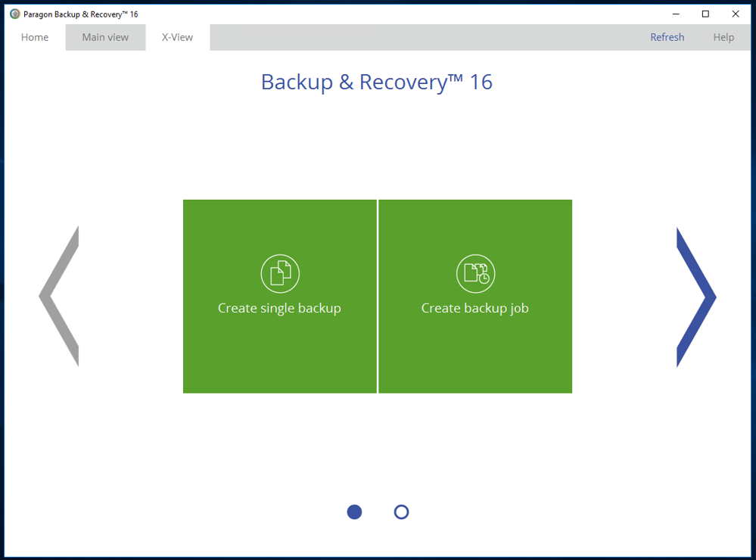Click the single backup documents icon

point(280,273)
